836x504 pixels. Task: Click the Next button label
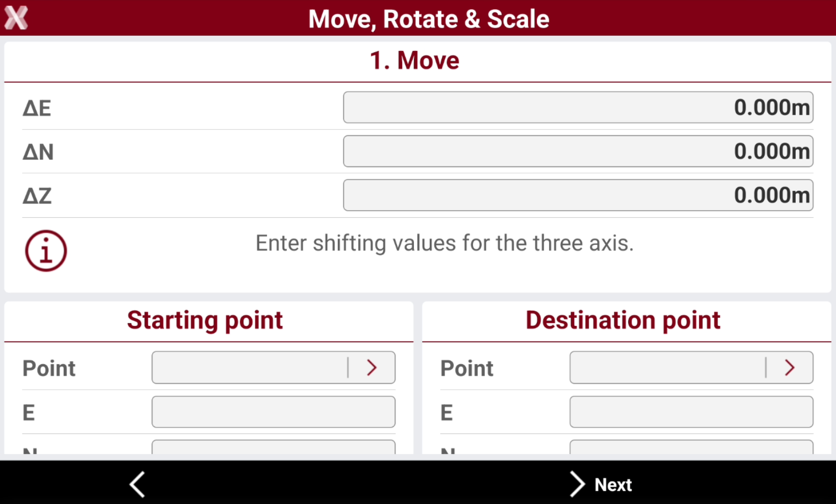click(x=613, y=485)
